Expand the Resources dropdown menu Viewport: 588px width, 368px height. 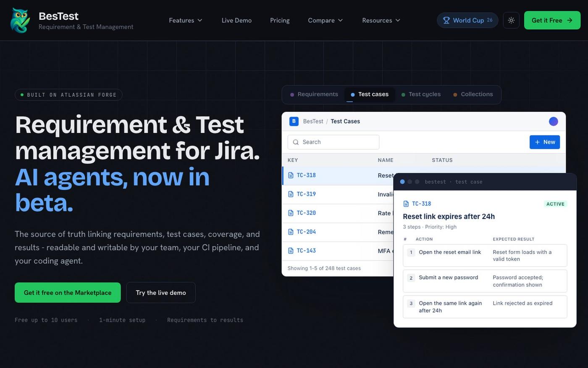(x=381, y=20)
